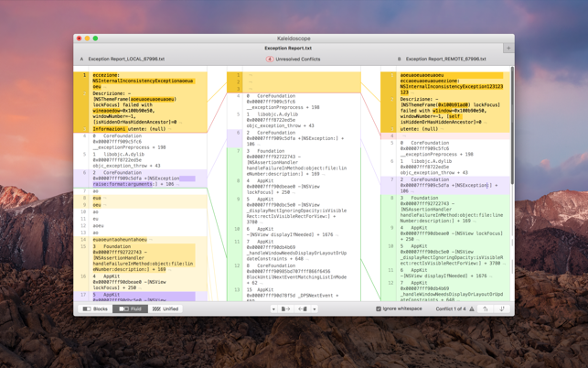Click the choose-left merge arrow icon
This screenshot has height=368, width=588.
[285, 308]
